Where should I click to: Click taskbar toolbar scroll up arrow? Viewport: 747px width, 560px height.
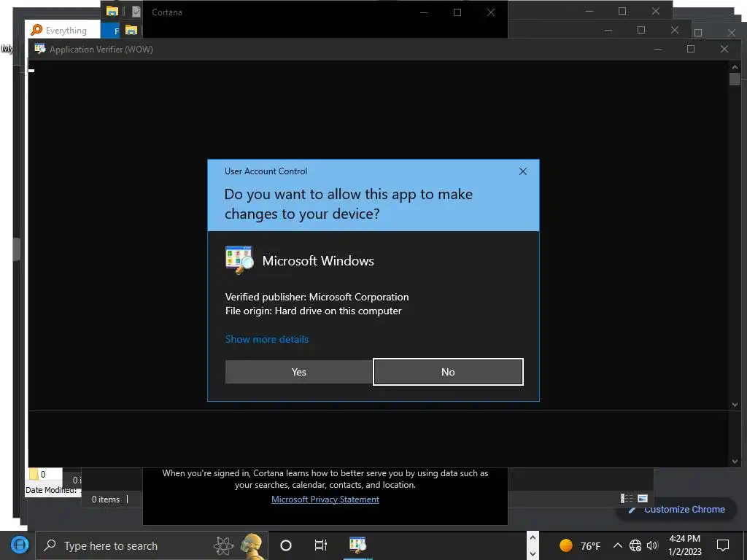pyautogui.click(x=533, y=537)
